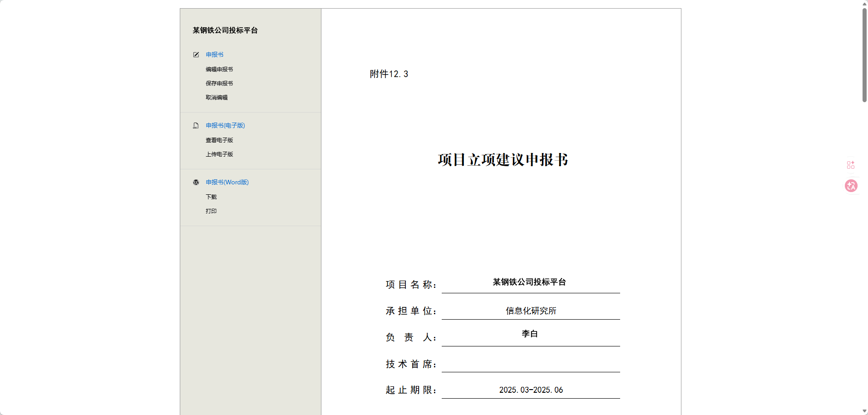Click the scrollbar up arrow
Viewport: 868px width, 415px height.
(x=864, y=4)
